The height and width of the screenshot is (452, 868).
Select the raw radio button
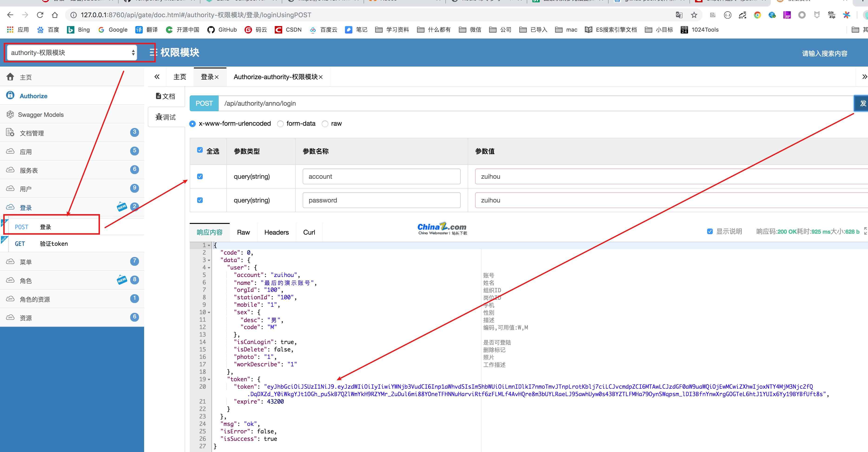tap(325, 123)
